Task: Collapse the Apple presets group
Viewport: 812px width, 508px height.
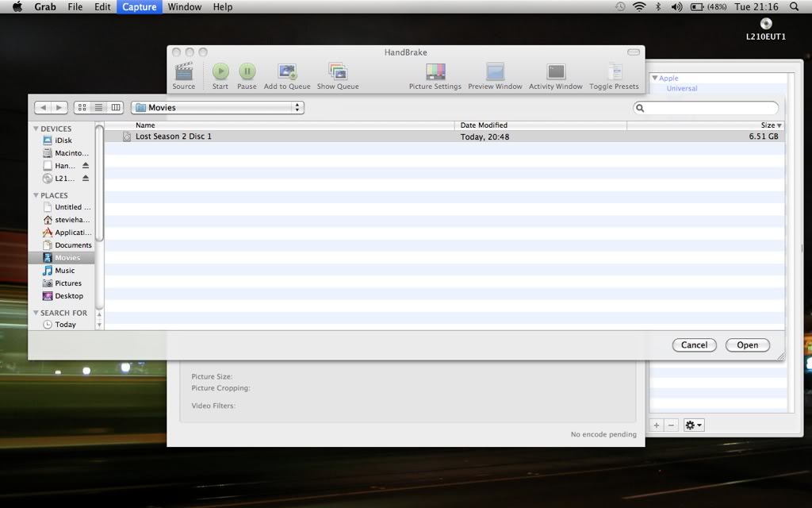Action: point(654,79)
